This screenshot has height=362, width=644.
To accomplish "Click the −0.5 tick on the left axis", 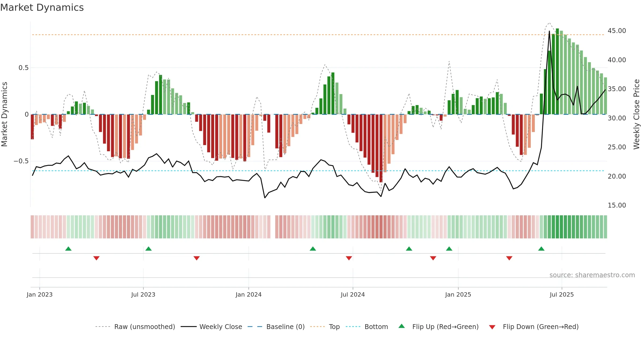I will (21, 161).
